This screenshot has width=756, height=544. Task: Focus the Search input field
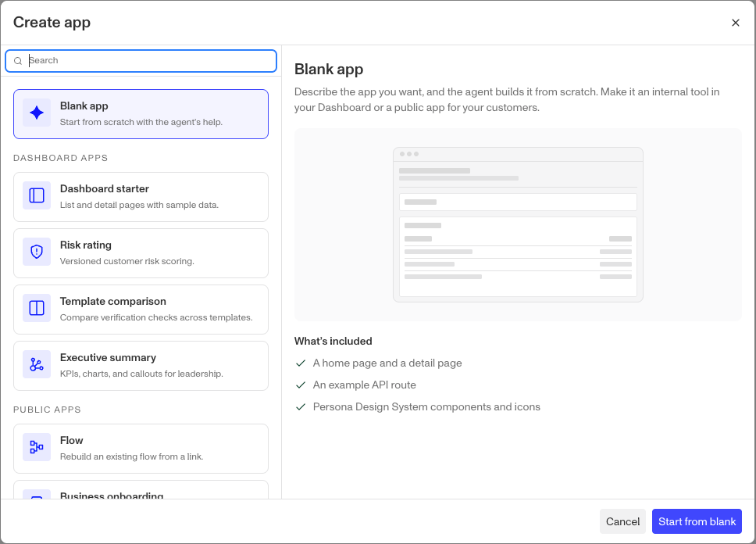click(141, 61)
